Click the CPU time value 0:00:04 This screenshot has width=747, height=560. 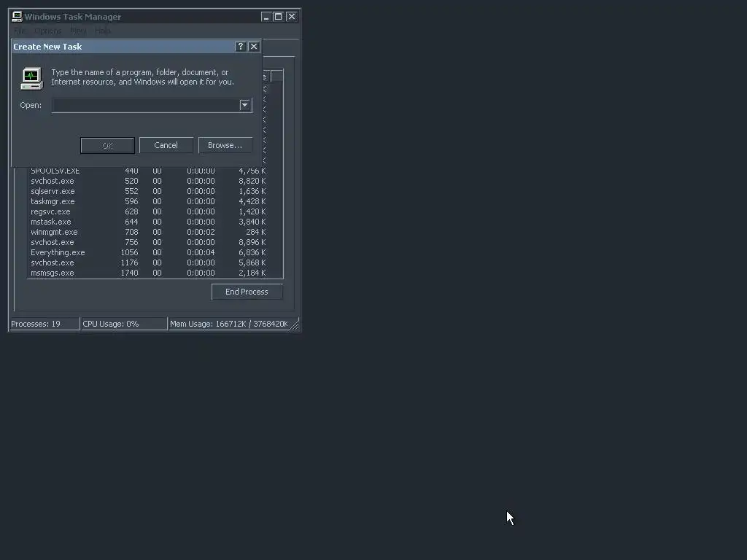(x=201, y=253)
